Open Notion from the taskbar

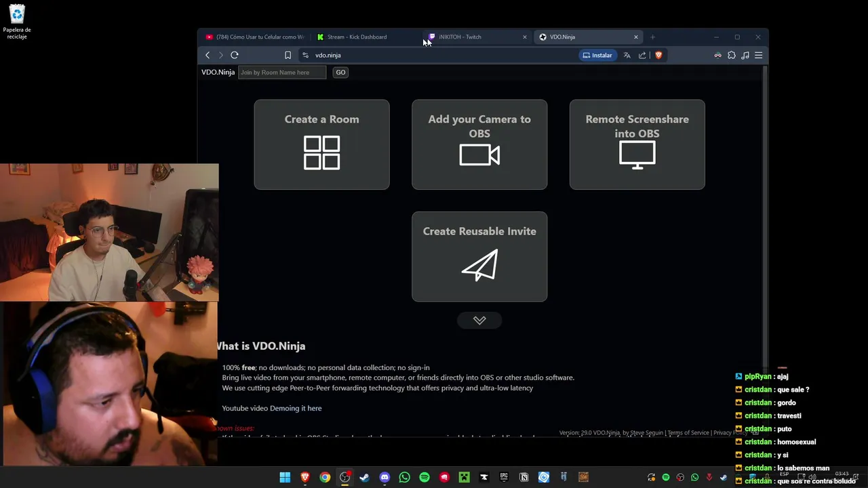coord(524,477)
